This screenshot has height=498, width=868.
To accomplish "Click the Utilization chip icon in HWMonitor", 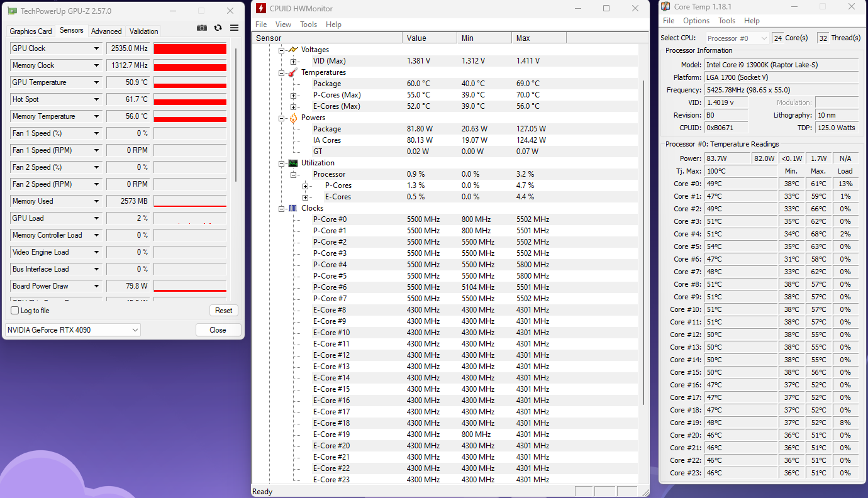I will pyautogui.click(x=292, y=163).
